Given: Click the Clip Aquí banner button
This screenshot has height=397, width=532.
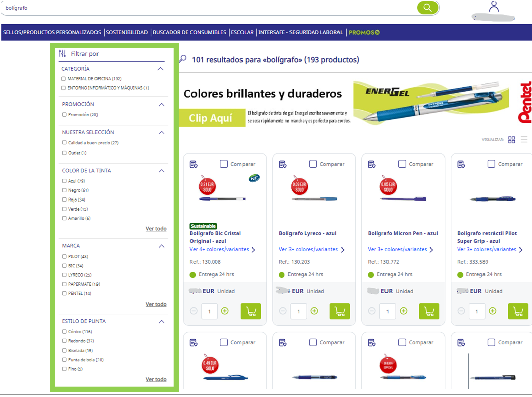Looking at the screenshot, I should point(212,118).
